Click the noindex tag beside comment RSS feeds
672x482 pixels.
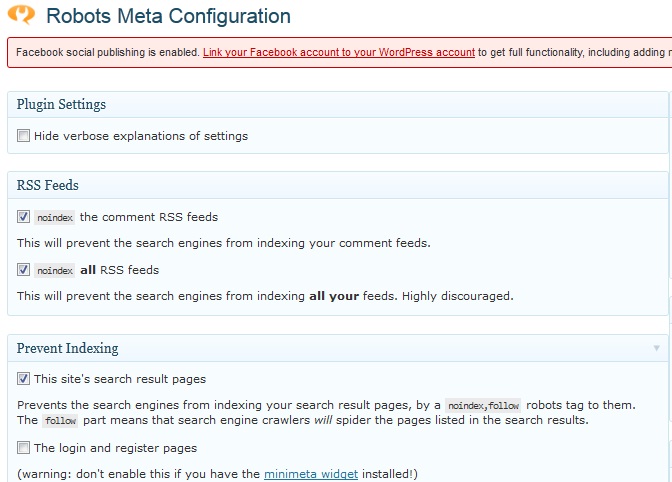coord(55,217)
